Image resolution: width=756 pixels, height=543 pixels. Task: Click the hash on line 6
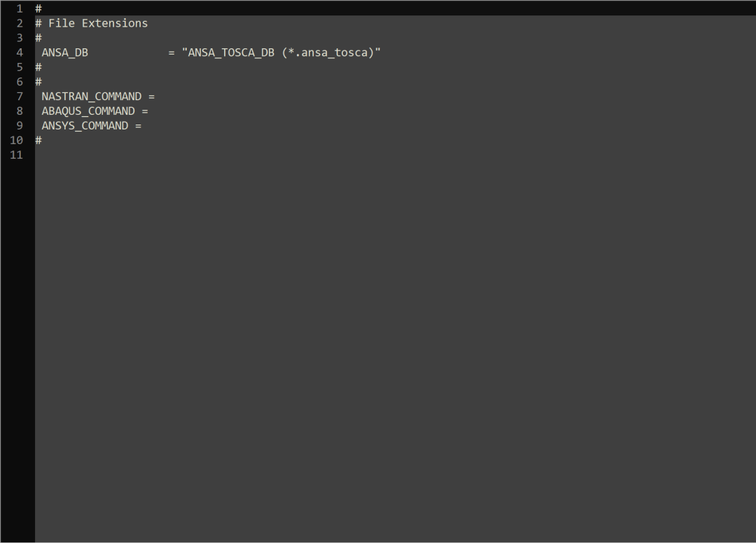click(x=38, y=81)
